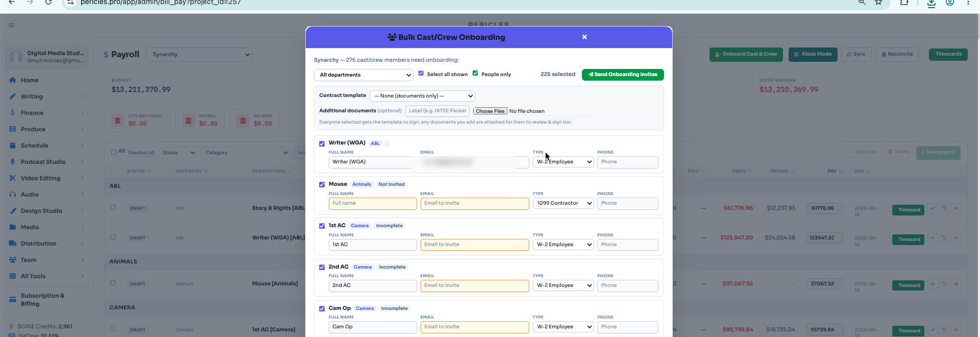The width and height of the screenshot is (980, 337).
Task: Click the Home house icon
Action: pyautogui.click(x=12, y=80)
